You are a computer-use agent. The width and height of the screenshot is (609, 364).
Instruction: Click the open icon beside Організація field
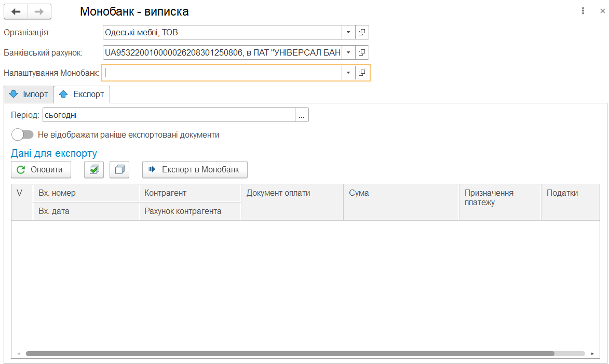tap(362, 32)
